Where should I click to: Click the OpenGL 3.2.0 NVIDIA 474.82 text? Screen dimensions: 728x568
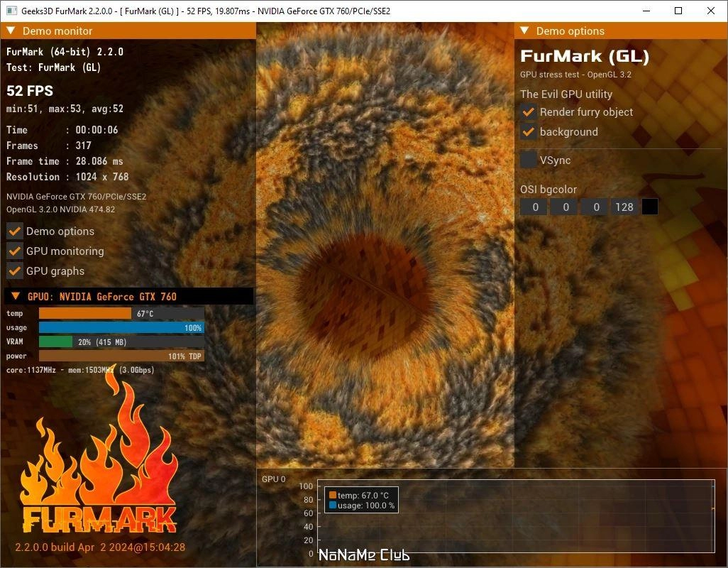[x=61, y=209]
